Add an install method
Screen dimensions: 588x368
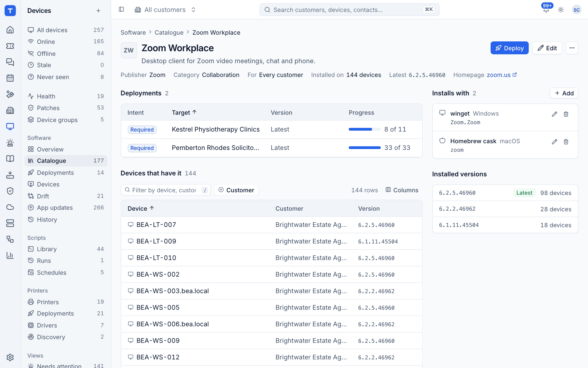click(564, 93)
